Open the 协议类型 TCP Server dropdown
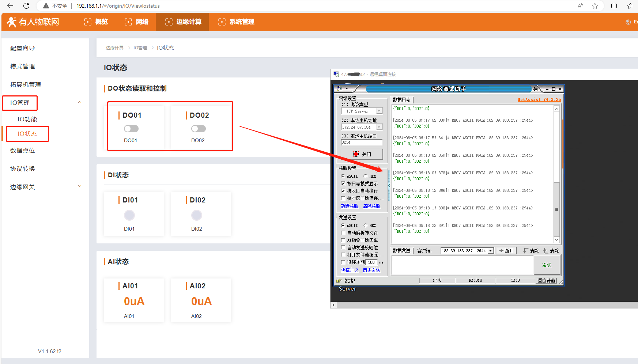The image size is (638, 364). [379, 111]
